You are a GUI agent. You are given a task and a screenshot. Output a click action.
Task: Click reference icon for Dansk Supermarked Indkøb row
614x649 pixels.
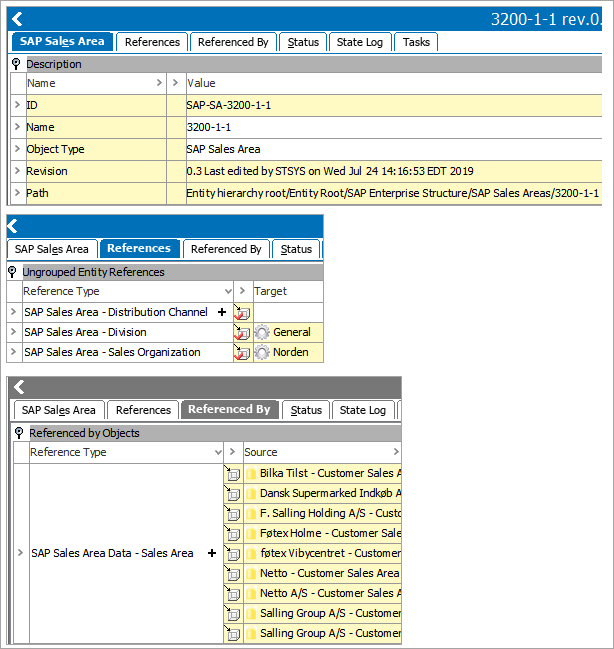[232, 493]
